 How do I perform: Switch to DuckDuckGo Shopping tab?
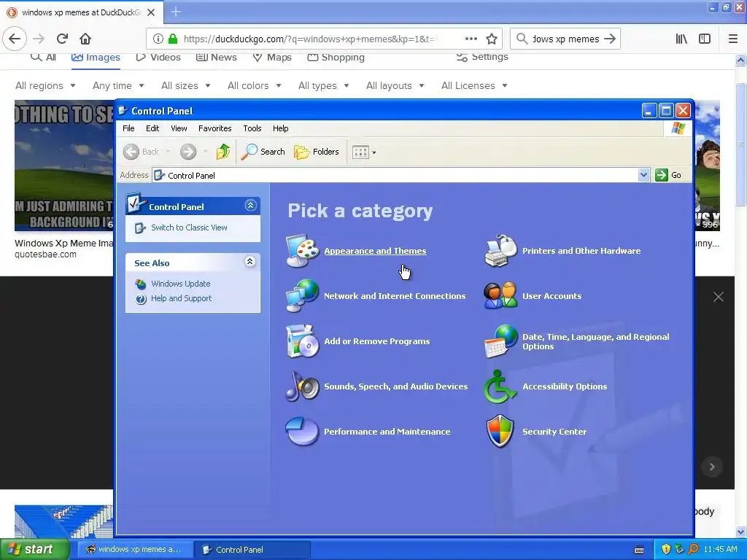[336, 57]
